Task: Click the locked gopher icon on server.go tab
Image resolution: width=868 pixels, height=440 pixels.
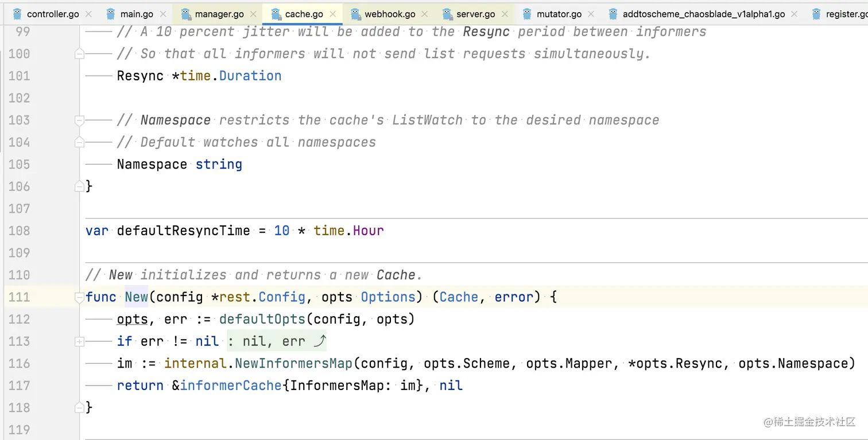Action: (447, 14)
